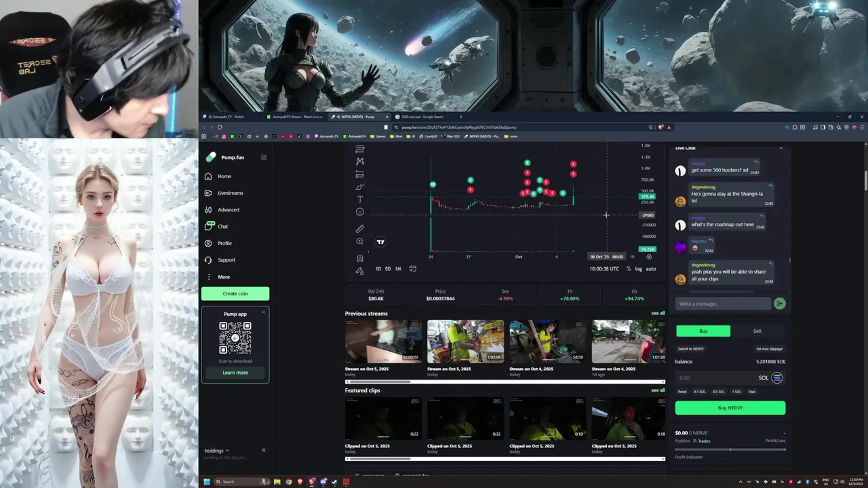Expand the holdings dropdown
This screenshot has width=868, height=488.
(217, 450)
